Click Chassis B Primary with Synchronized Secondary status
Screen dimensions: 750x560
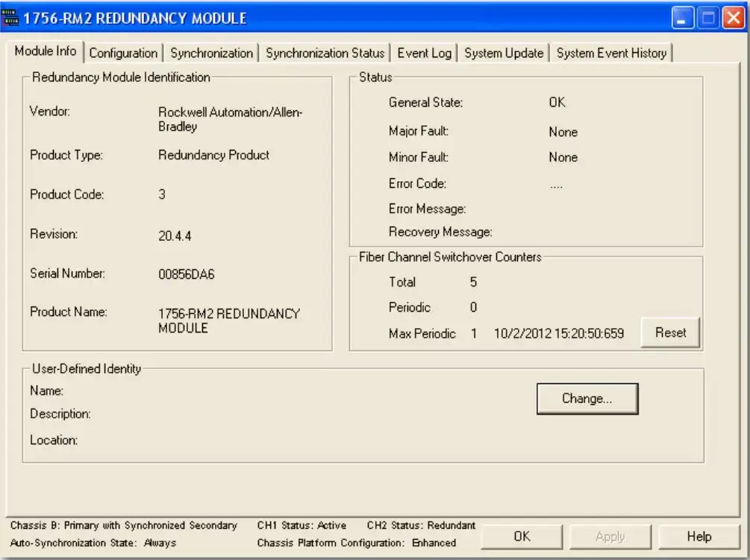point(123,525)
